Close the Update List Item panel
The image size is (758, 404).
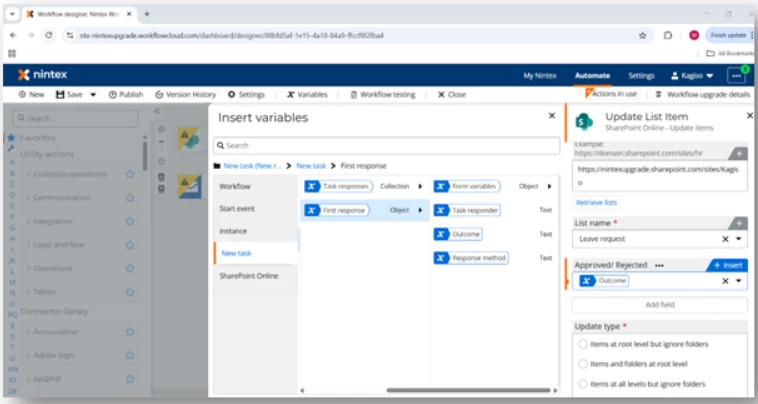749,115
